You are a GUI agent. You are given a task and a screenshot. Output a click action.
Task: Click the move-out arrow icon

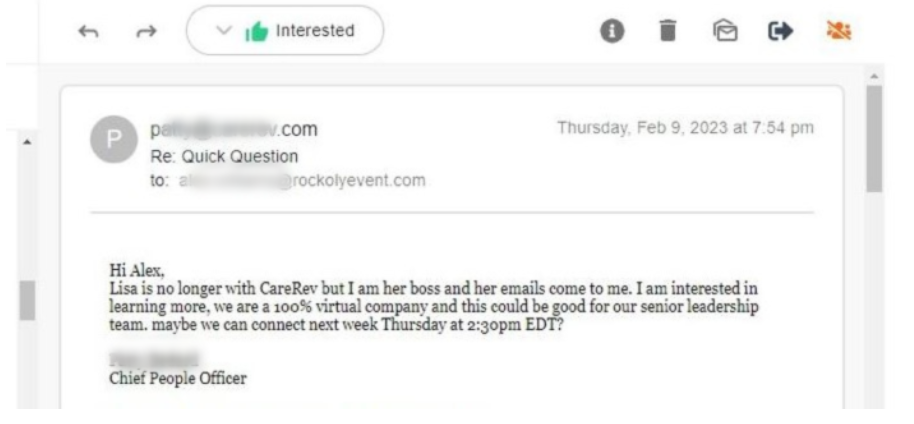tap(781, 31)
